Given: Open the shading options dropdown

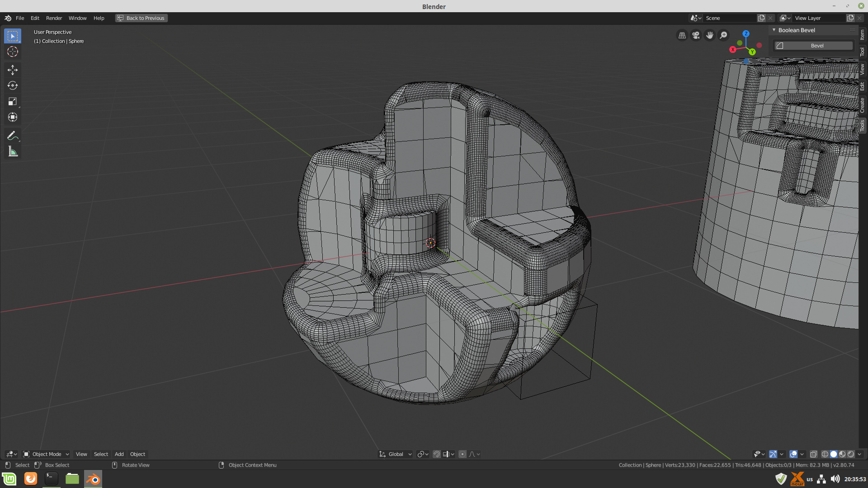Looking at the screenshot, I should point(859,454).
